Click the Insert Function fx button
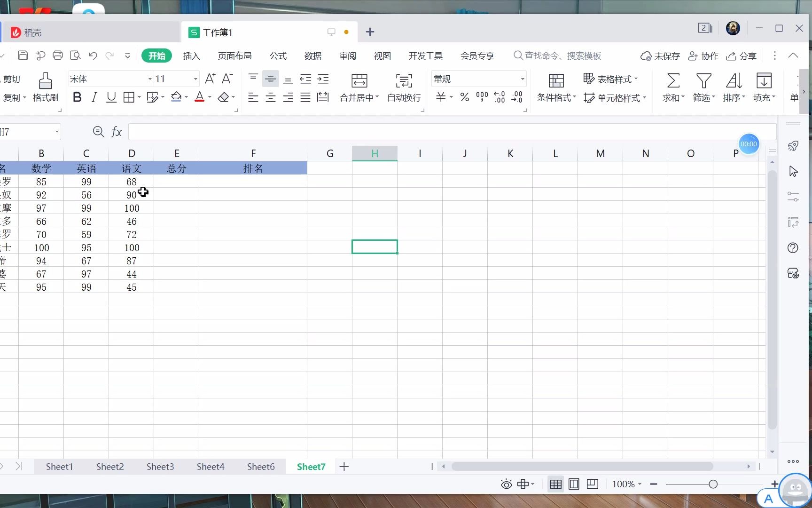 point(117,132)
